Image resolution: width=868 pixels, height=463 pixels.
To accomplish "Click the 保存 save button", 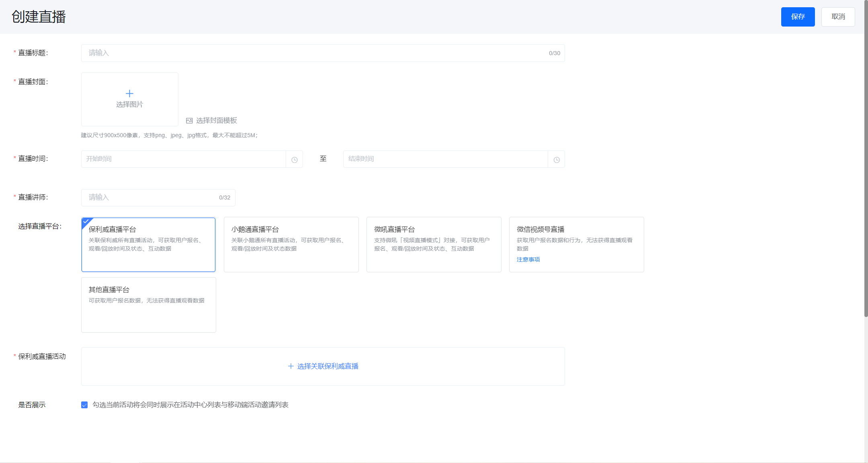I will point(798,17).
